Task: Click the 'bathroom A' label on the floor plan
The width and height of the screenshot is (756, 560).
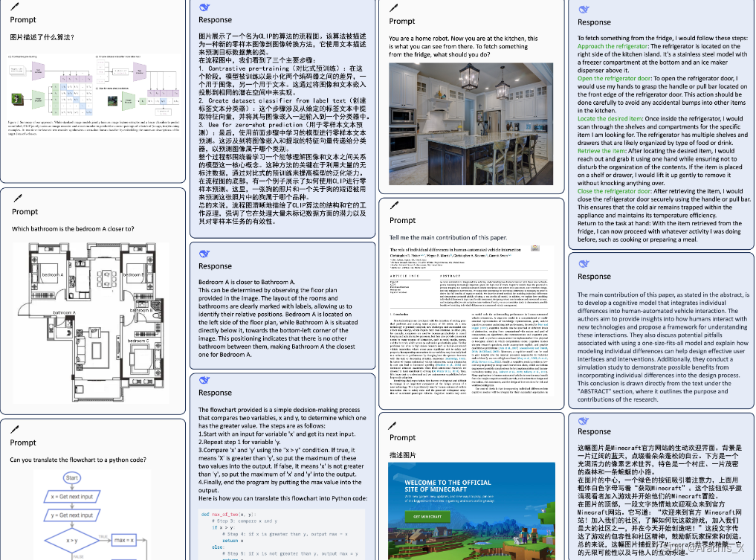Action: pos(64,312)
